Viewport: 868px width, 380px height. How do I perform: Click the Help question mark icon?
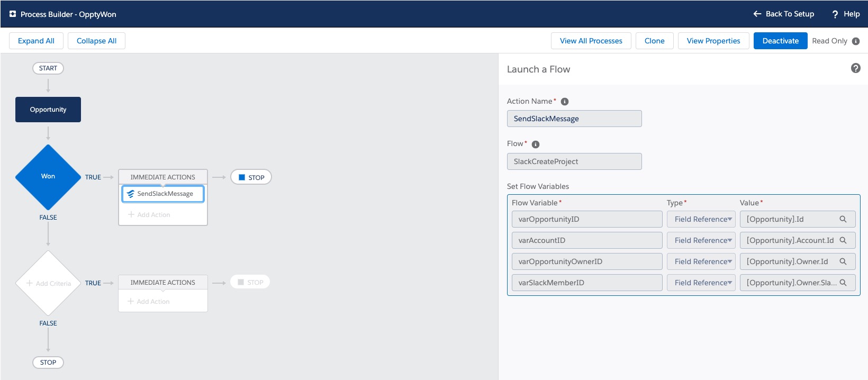click(x=835, y=14)
